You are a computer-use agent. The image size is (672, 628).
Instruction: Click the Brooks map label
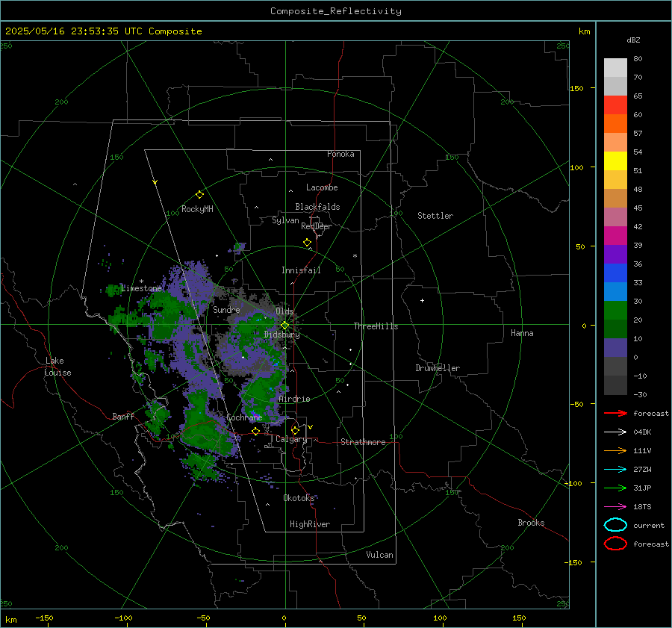pos(531,523)
